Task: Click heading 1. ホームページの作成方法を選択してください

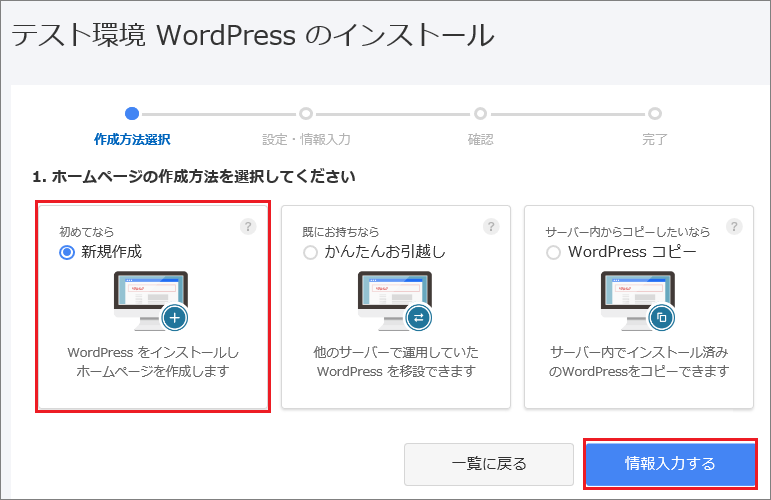Action: tap(194, 176)
